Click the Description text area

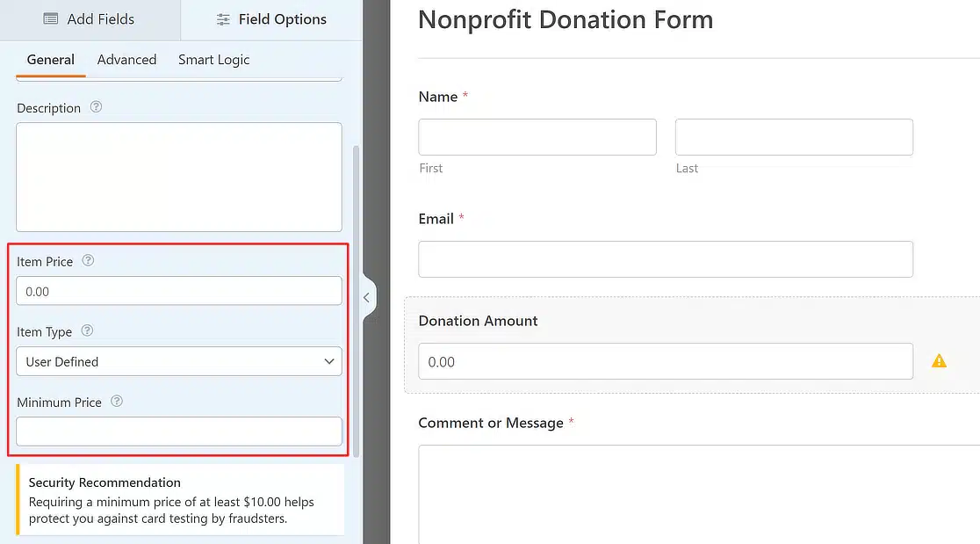tap(179, 177)
